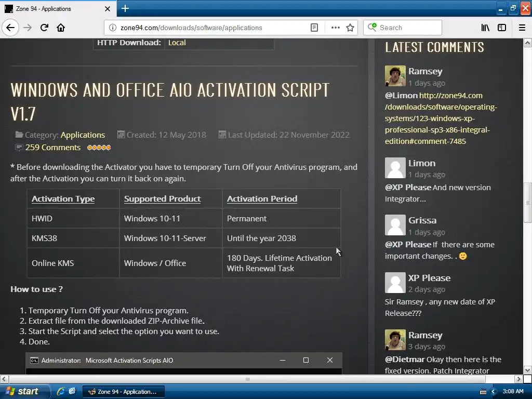Click the vertical scrollbar thumb
The height and width of the screenshot is (399, 532).
coord(528,203)
